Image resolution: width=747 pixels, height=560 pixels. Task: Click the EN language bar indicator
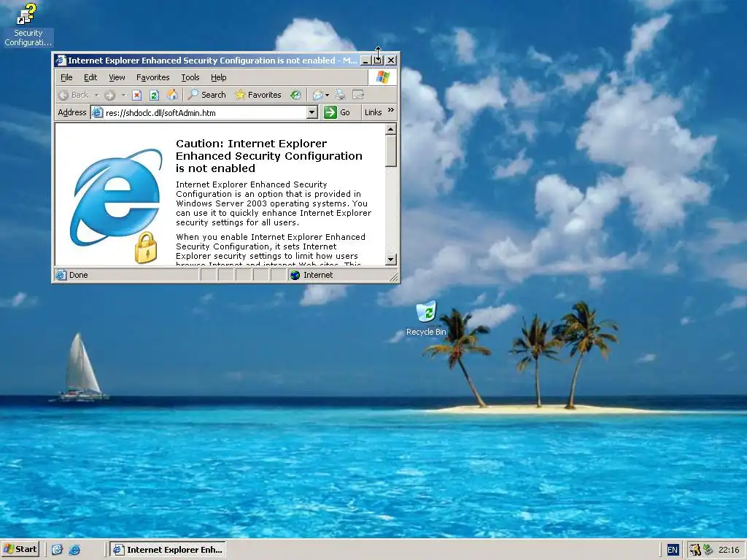click(672, 550)
